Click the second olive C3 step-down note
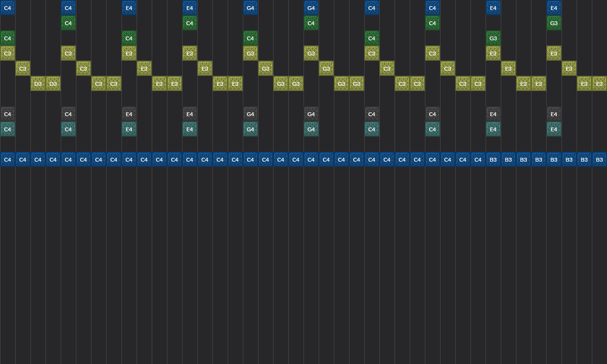The image size is (607, 364). [x=23, y=68]
